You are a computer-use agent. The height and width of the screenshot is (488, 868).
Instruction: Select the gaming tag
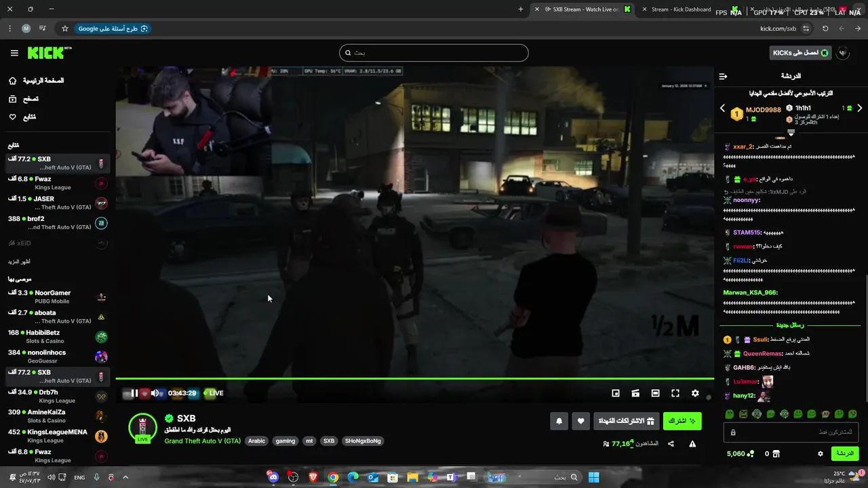(285, 441)
